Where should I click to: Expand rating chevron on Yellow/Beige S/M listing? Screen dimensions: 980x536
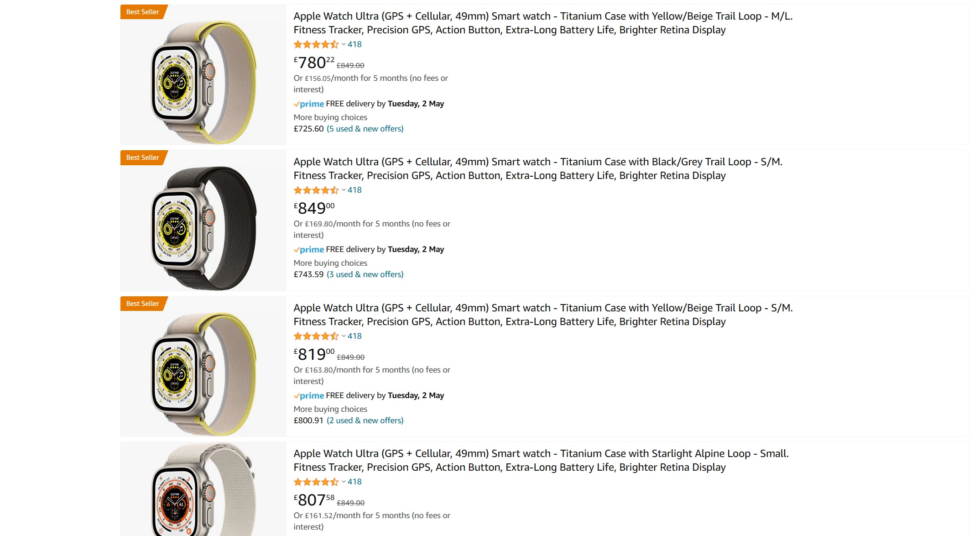tap(344, 336)
